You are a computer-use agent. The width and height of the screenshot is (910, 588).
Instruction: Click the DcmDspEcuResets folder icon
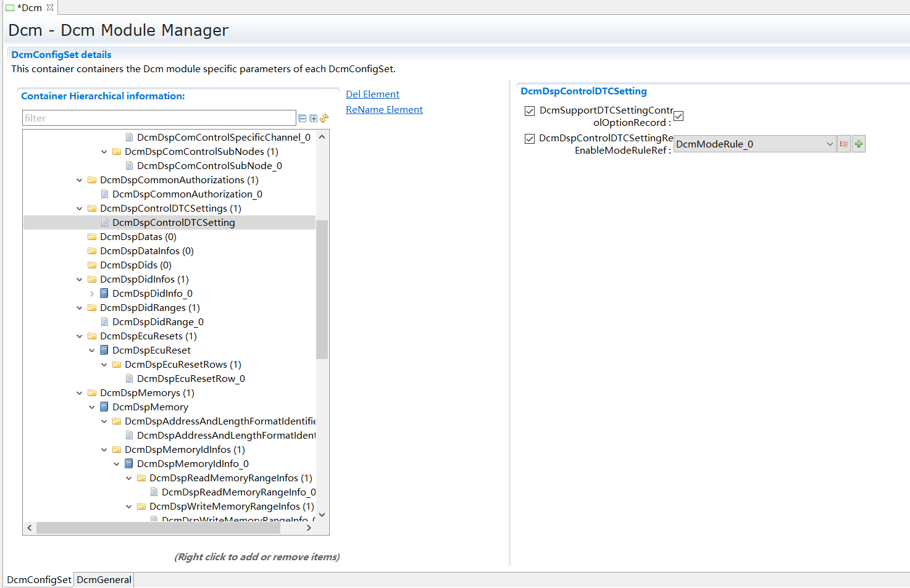point(91,336)
